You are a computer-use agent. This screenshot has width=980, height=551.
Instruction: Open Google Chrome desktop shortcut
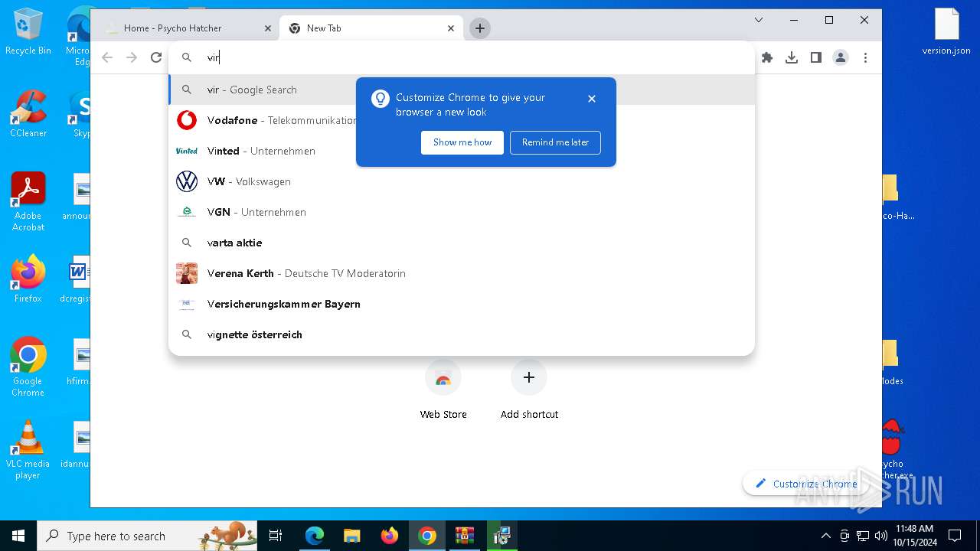click(28, 367)
